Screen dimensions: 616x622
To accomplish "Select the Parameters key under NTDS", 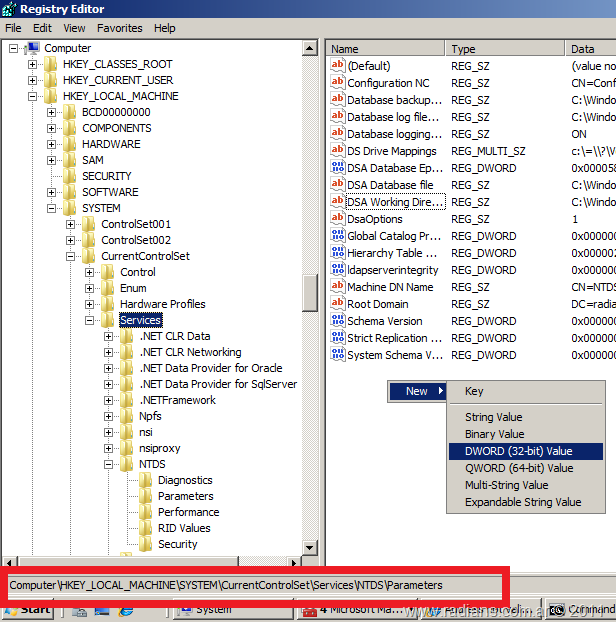I will click(x=185, y=496).
